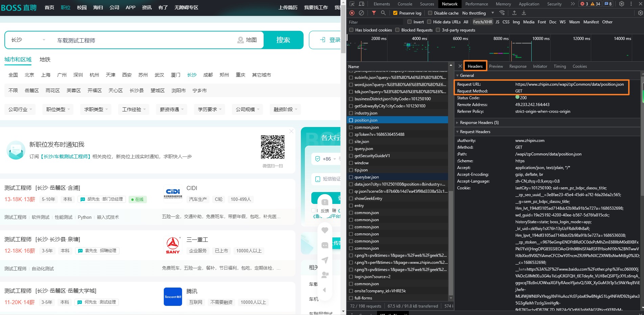This screenshot has width=644, height=315.
Task: Open DevTools settings gear
Action: [622, 4]
